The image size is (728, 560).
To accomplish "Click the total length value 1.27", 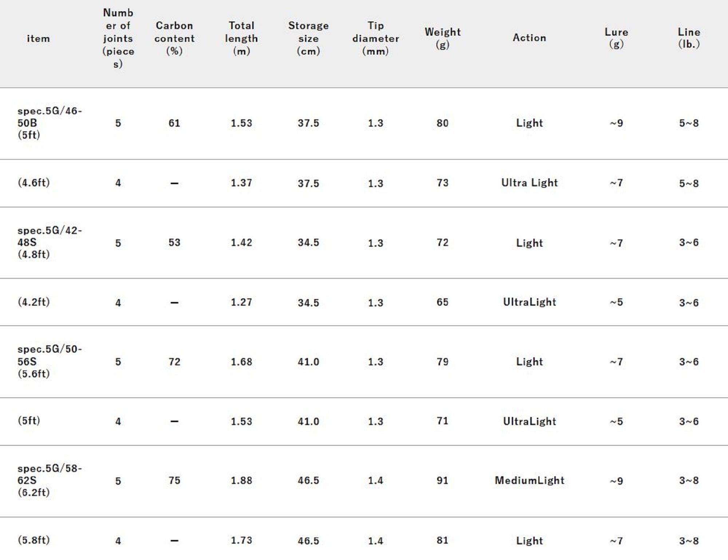I will coord(241,302).
